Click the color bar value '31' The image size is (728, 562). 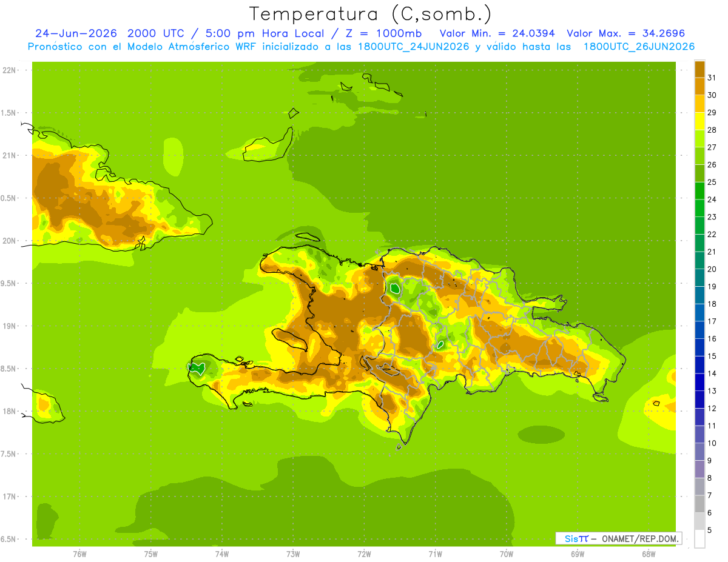point(712,78)
